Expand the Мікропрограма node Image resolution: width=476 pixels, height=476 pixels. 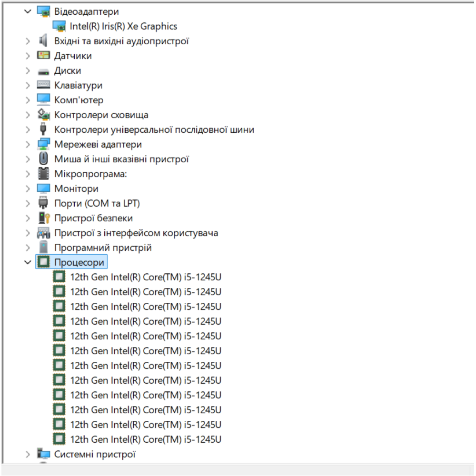click(28, 174)
